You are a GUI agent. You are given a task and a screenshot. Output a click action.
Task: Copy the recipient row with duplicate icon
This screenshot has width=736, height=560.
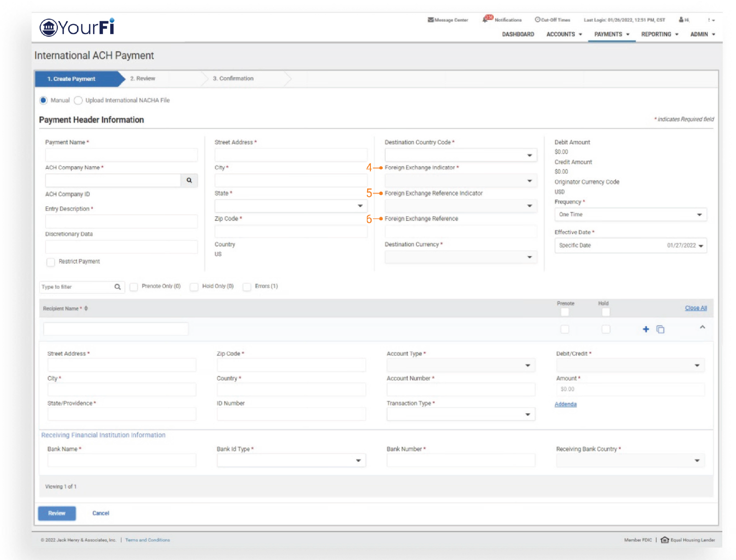point(660,329)
